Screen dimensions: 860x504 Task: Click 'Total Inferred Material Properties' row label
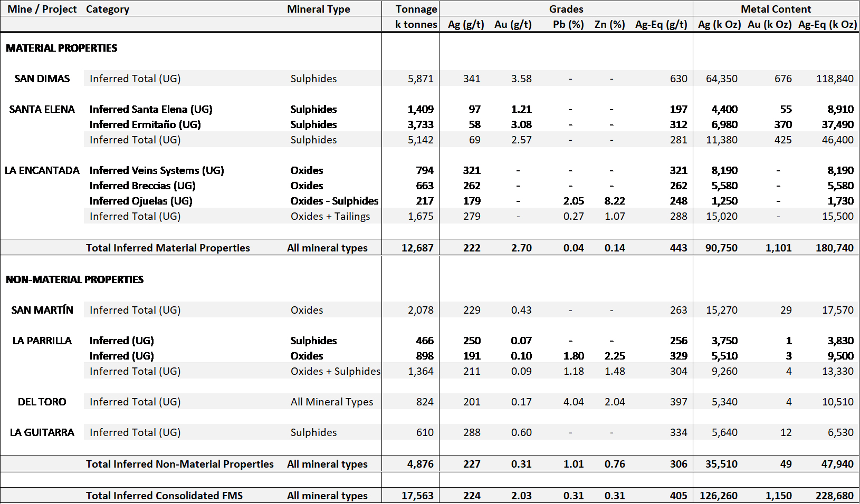168,248
